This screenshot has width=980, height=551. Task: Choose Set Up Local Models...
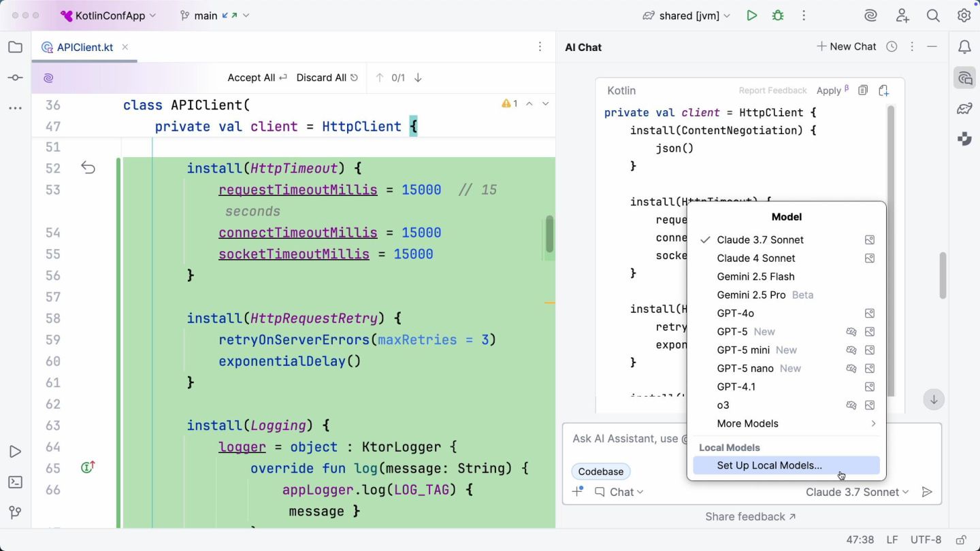787,465
